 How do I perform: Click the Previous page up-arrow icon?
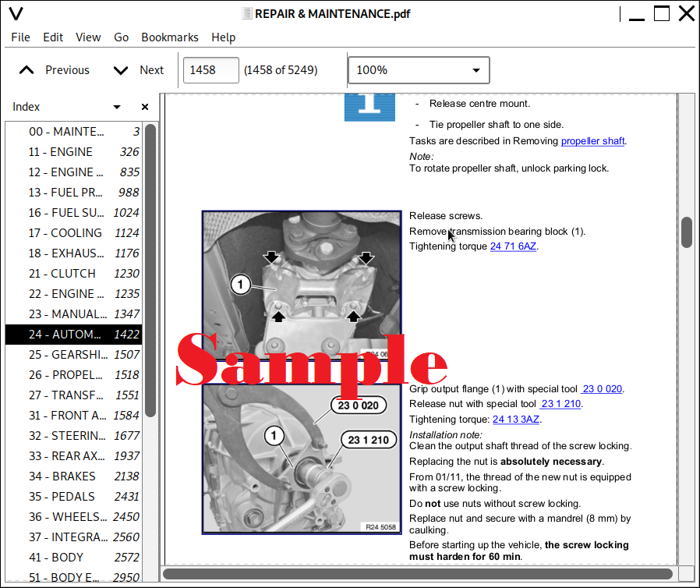point(27,70)
